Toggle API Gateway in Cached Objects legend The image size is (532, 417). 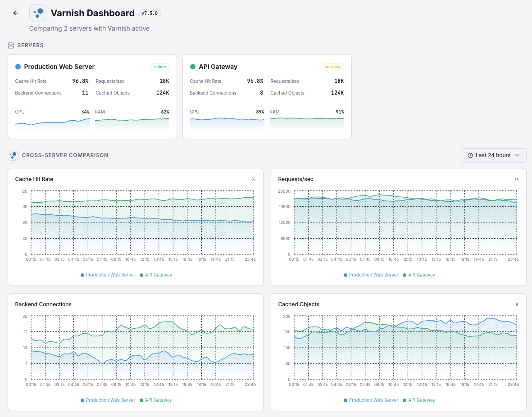(x=418, y=400)
